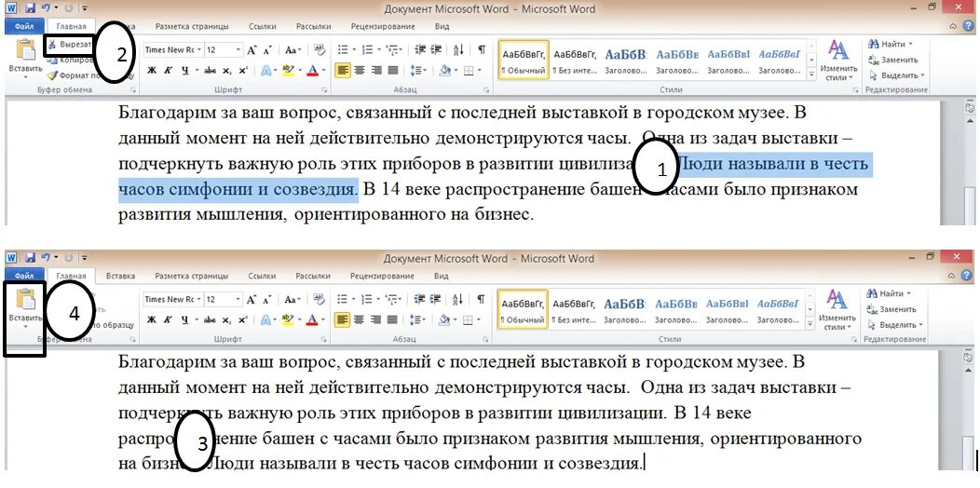Click Undo arrow in lower window quick access toolbar
Image resolution: width=980 pixels, height=488 pixels.
point(46,258)
